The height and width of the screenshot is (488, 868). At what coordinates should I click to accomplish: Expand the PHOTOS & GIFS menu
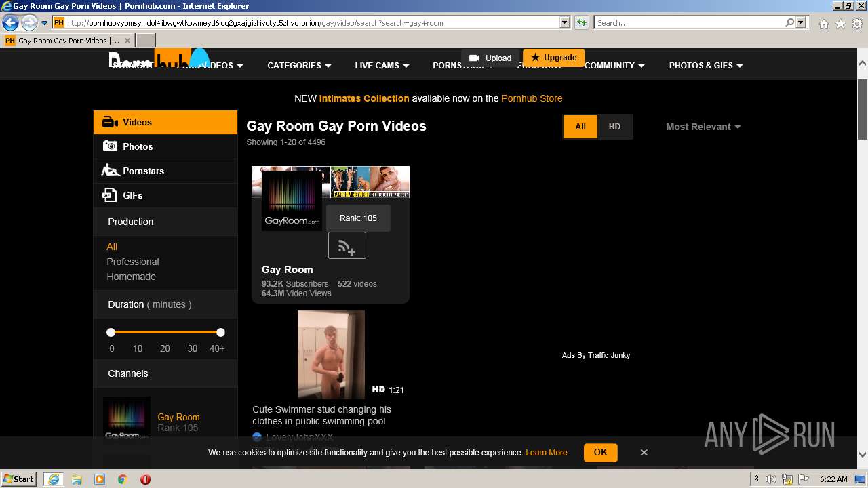(x=706, y=66)
